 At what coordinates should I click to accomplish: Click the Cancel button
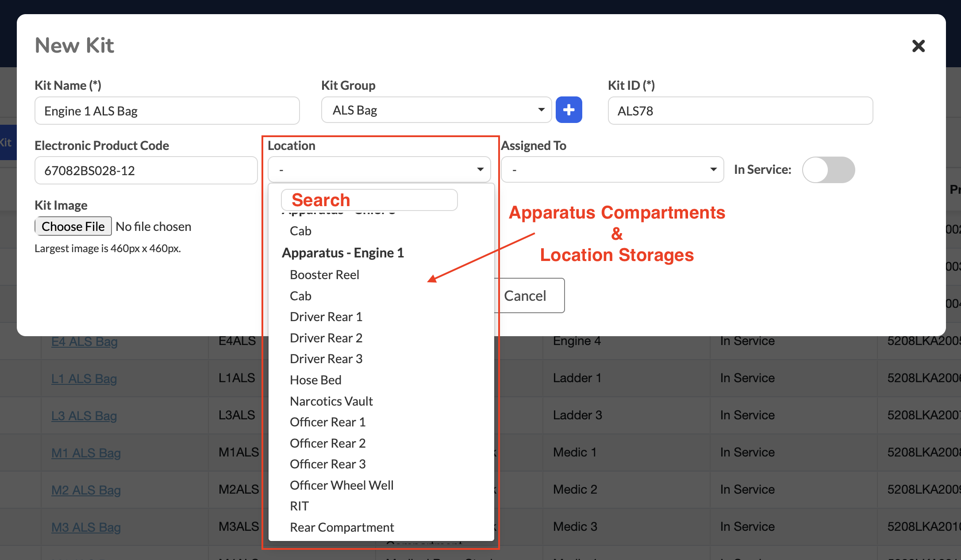[x=527, y=295]
